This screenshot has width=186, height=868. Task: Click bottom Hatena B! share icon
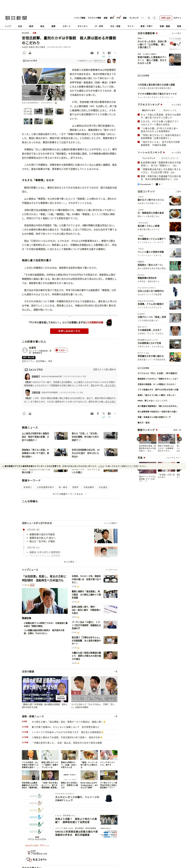click(x=109, y=413)
